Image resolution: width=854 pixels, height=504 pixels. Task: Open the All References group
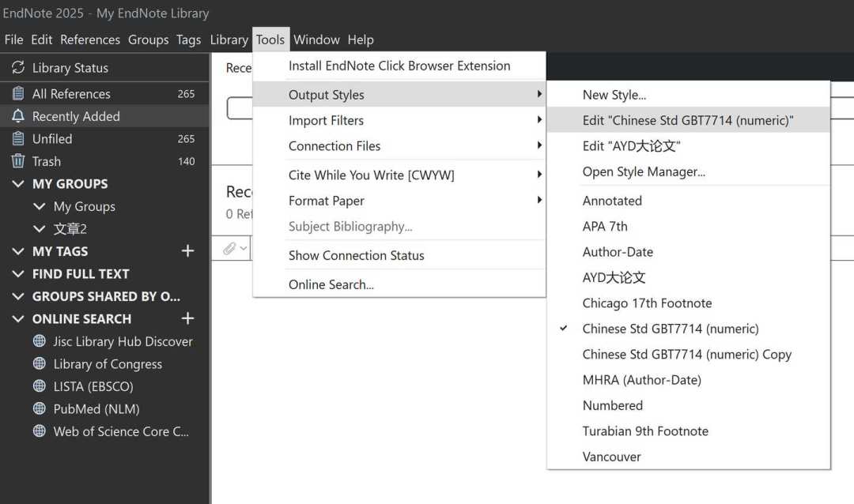point(104,94)
